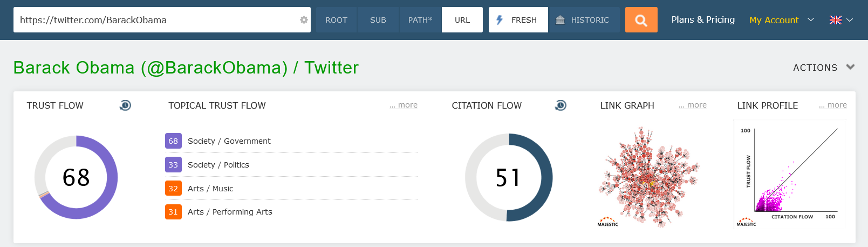Open the UK flag language selector
This screenshot has height=247, width=868.
click(x=835, y=20)
